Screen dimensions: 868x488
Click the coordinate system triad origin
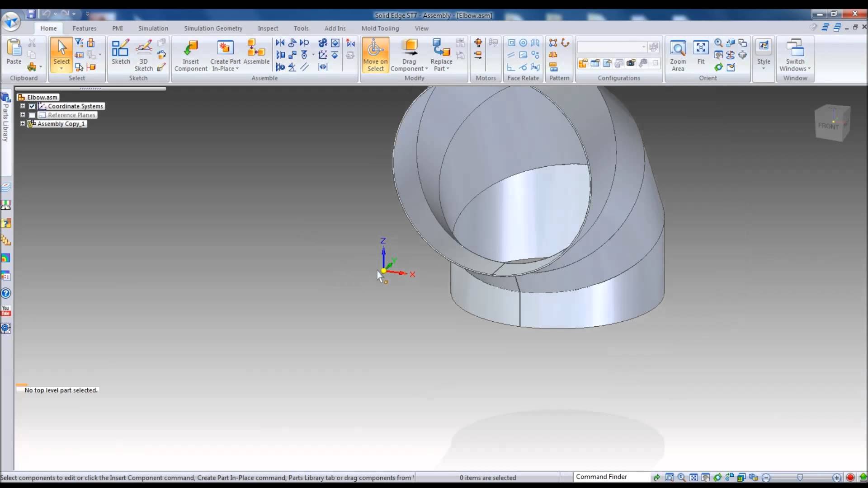click(383, 271)
